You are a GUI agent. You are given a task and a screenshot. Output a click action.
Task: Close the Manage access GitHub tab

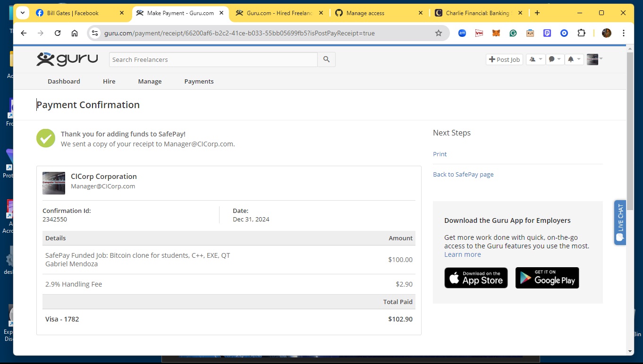click(x=421, y=13)
